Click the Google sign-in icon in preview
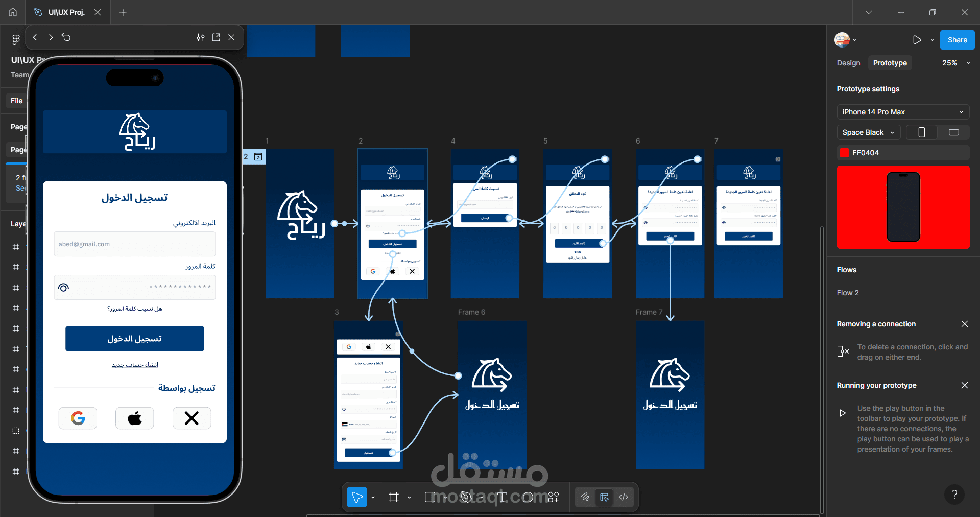This screenshot has width=980, height=517. click(x=78, y=418)
